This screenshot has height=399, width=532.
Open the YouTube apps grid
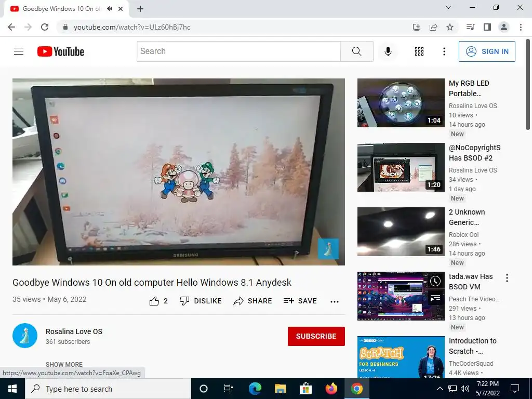[419, 51]
